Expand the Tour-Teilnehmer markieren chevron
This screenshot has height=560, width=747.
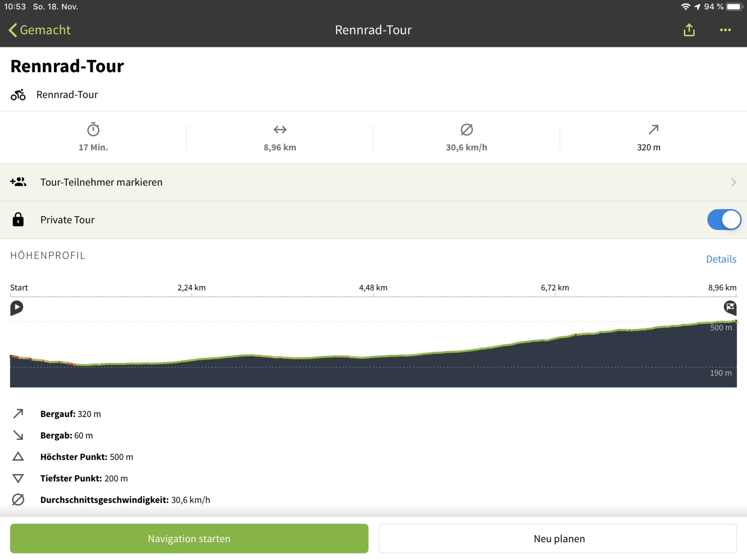pyautogui.click(x=733, y=182)
